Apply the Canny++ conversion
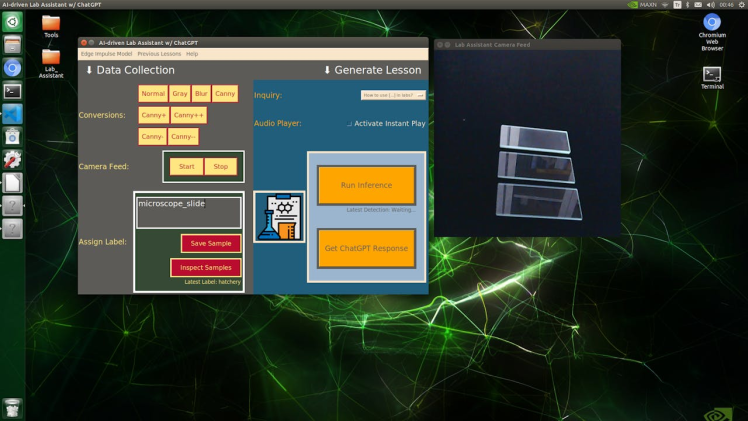The width and height of the screenshot is (748, 421). pyautogui.click(x=189, y=115)
